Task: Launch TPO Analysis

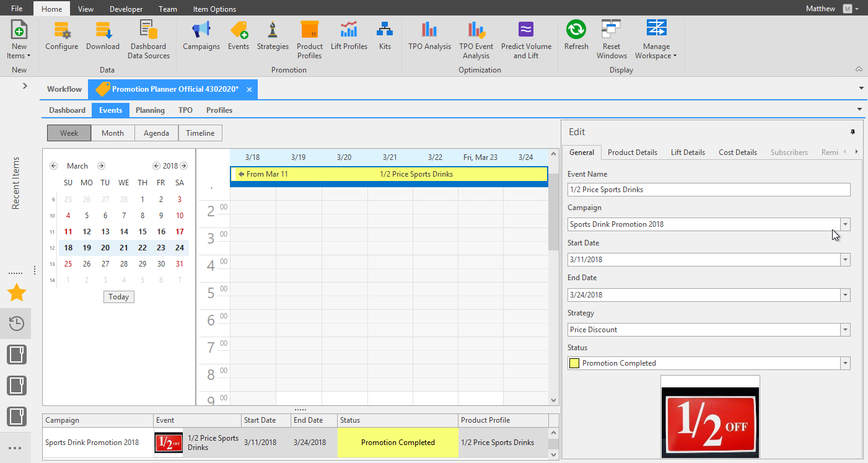Action: click(x=429, y=36)
